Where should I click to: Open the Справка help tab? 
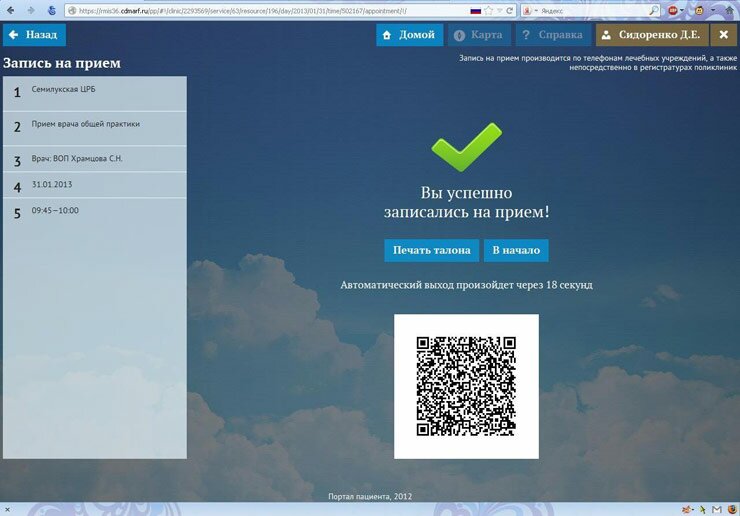click(x=553, y=35)
